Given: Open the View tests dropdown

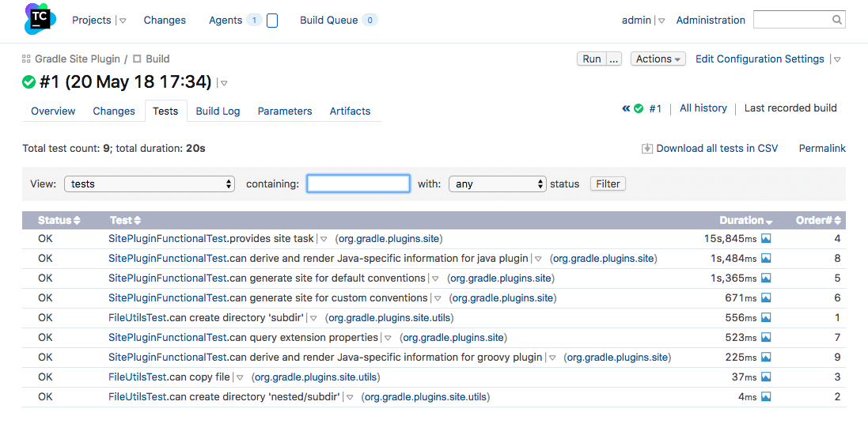Looking at the screenshot, I should [x=150, y=184].
